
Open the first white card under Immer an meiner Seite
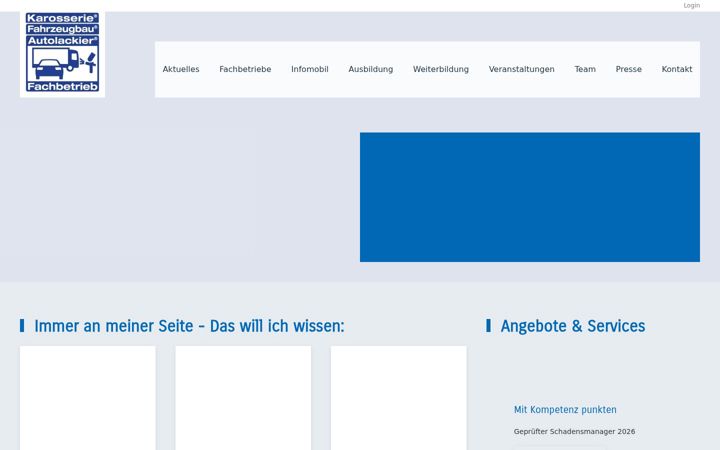click(88, 398)
